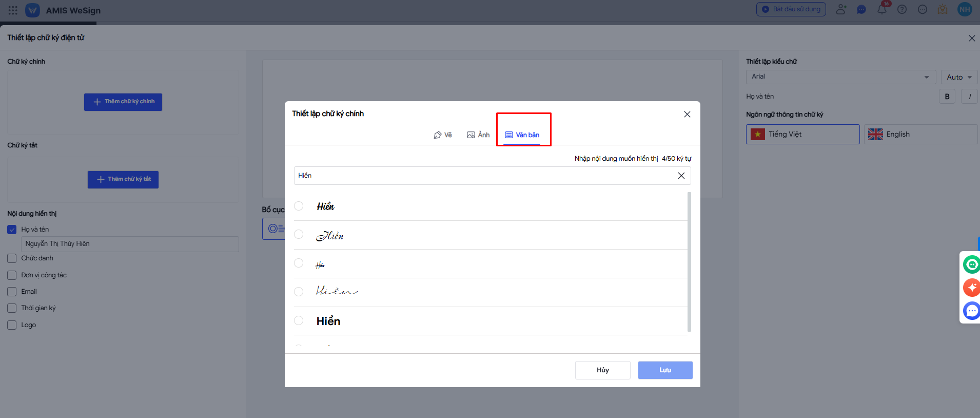Select the Văn bản tab
This screenshot has height=418, width=980.
point(522,135)
